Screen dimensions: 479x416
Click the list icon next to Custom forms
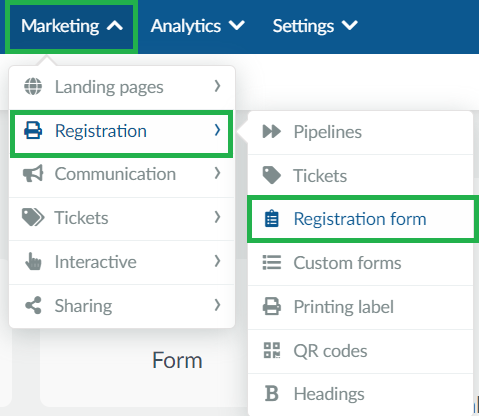tap(272, 262)
